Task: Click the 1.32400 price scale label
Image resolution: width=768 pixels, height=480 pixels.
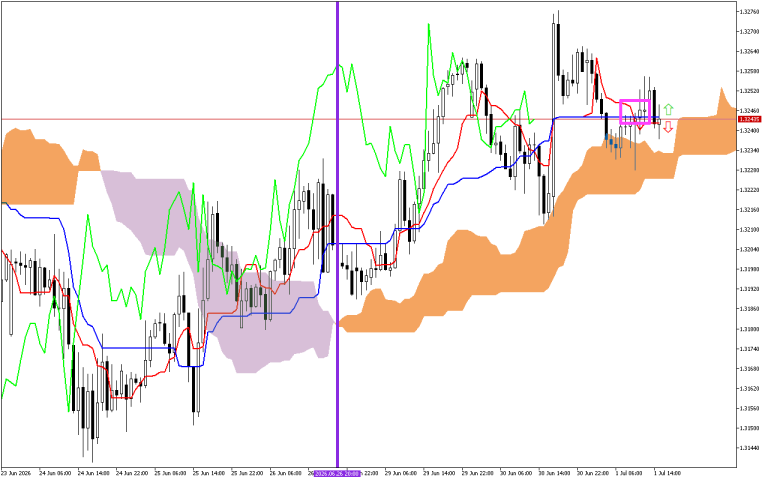Action: point(749,131)
